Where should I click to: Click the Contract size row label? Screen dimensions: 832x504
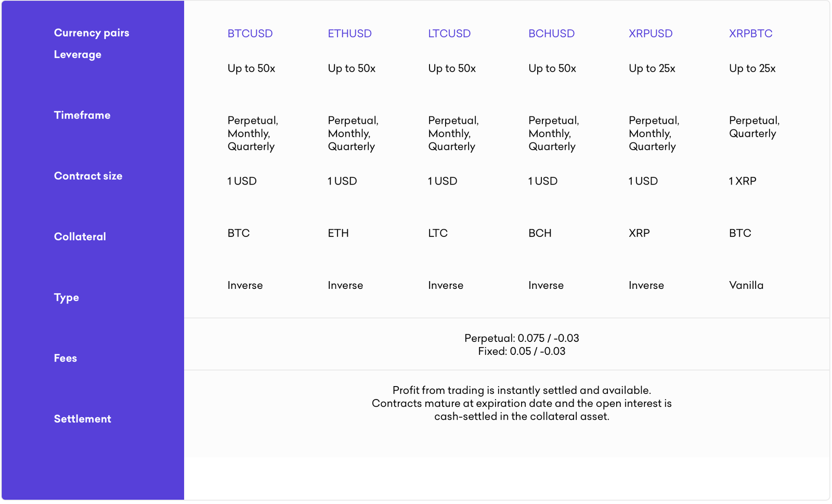[x=88, y=176]
